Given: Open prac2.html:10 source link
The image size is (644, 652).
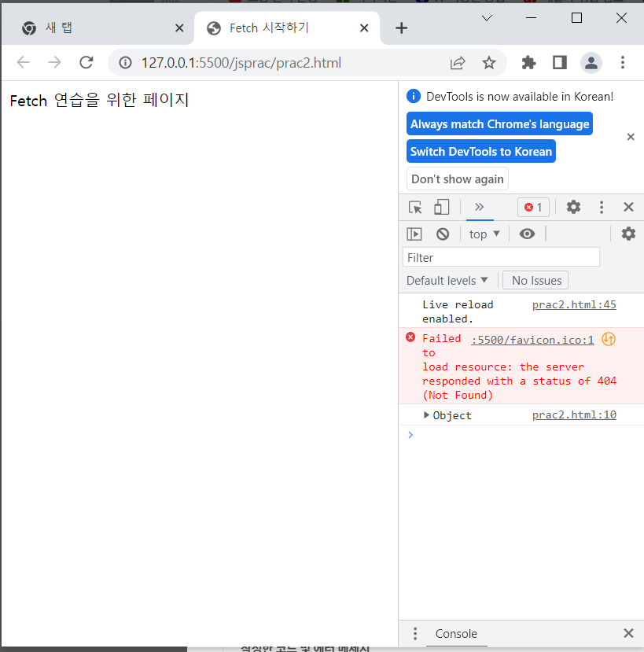Looking at the screenshot, I should pyautogui.click(x=574, y=415).
